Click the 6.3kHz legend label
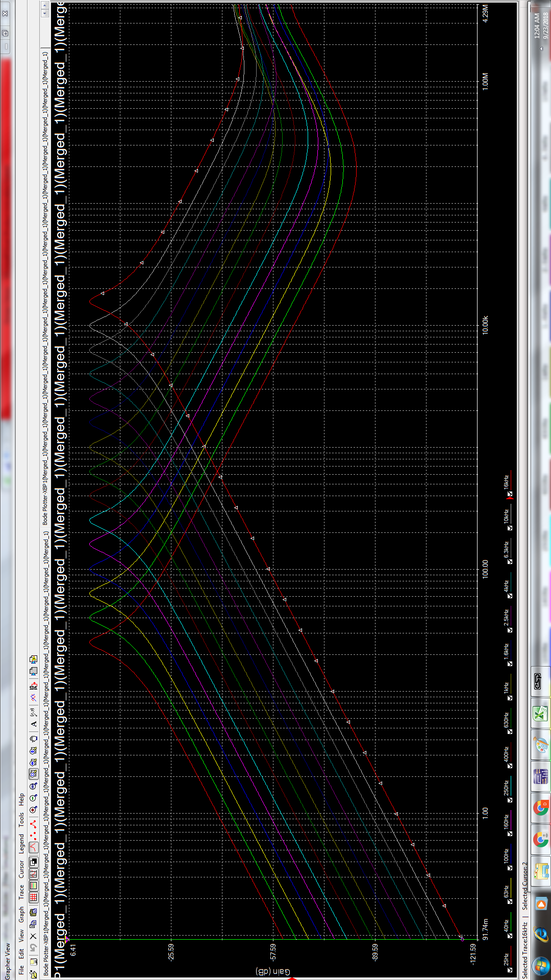Screen dimensions: 551x980 pos(506,550)
